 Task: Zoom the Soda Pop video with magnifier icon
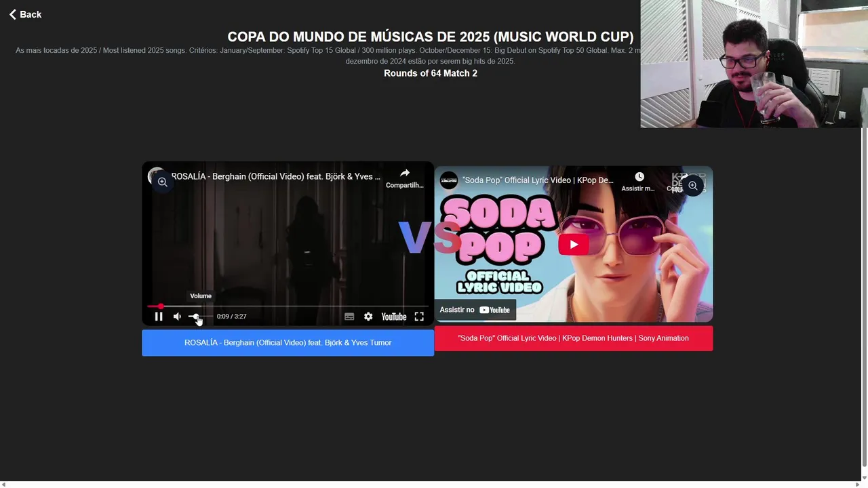692,186
